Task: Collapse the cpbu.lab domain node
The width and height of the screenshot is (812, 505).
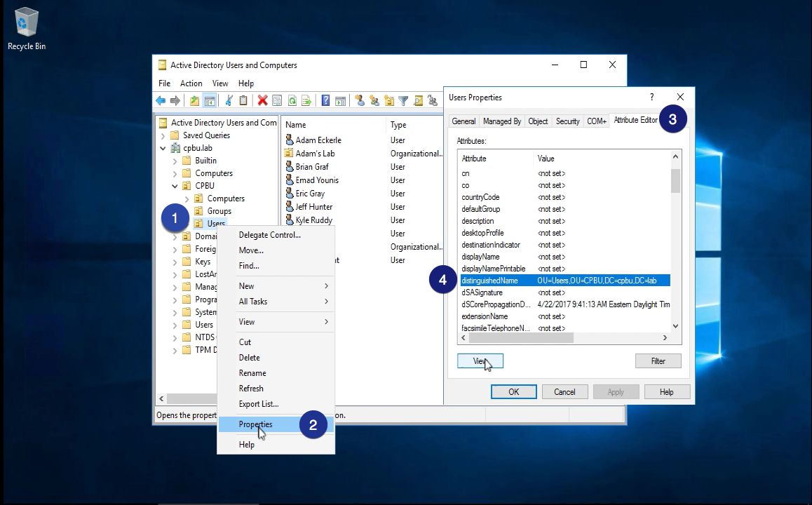Action: point(163,148)
